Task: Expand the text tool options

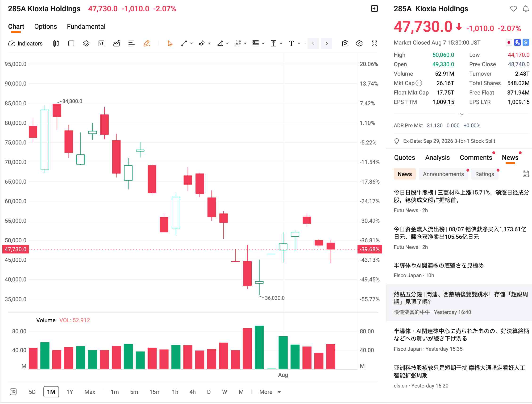Action: coord(299,44)
